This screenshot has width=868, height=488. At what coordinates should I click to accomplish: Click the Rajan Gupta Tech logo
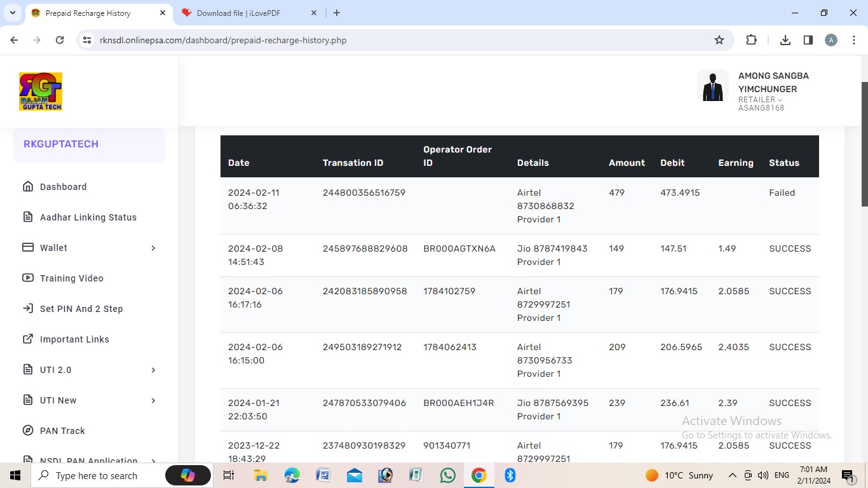(41, 91)
